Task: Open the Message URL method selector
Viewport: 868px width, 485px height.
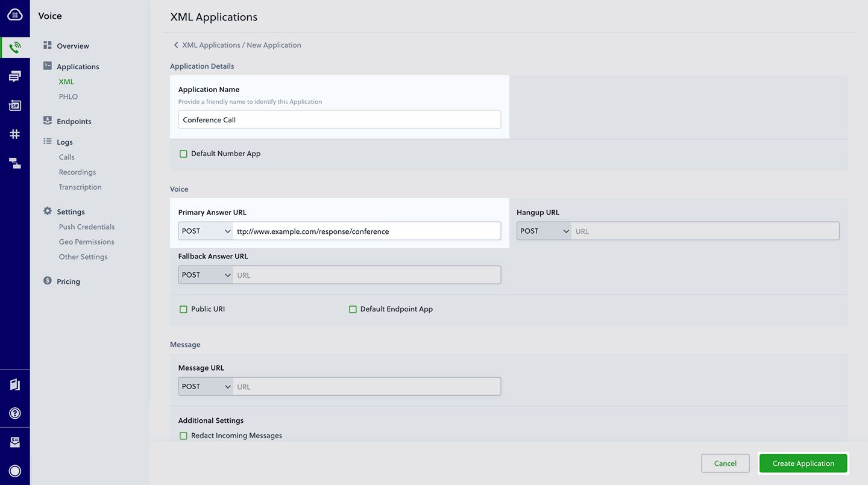Action: coord(205,386)
